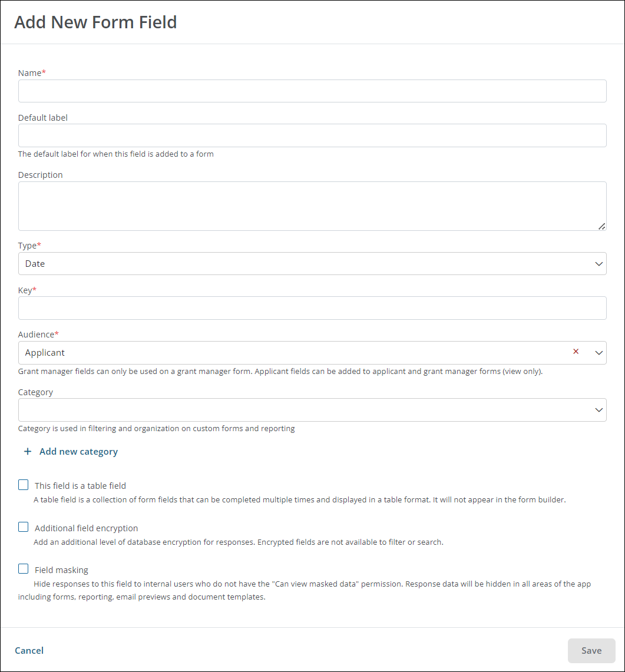Click the chevron arrow in Type field
The width and height of the screenshot is (625, 672).
(598, 264)
